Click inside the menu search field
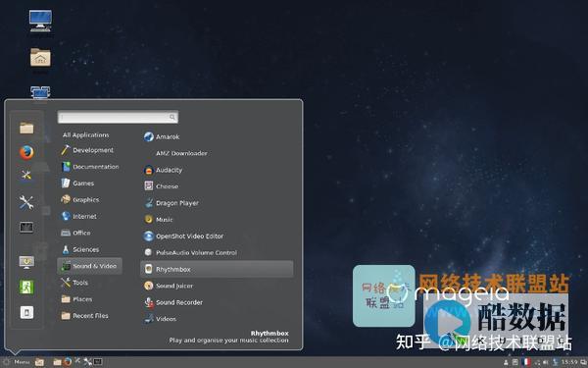 point(118,117)
